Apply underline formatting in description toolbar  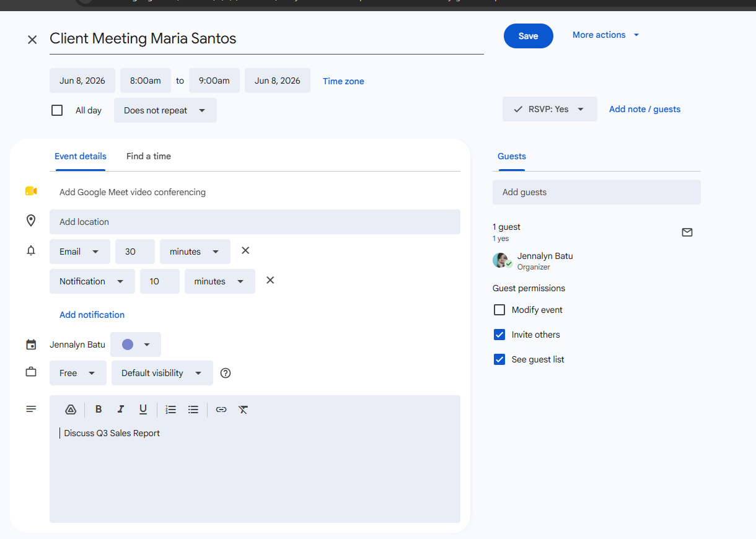(x=143, y=410)
